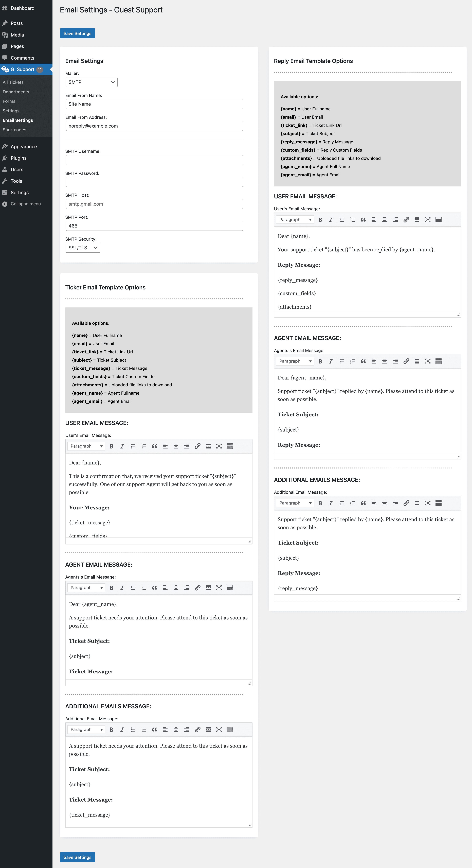
Task: Click Align center in Ticket Agents's Email Message toolbar
Action: [176, 588]
